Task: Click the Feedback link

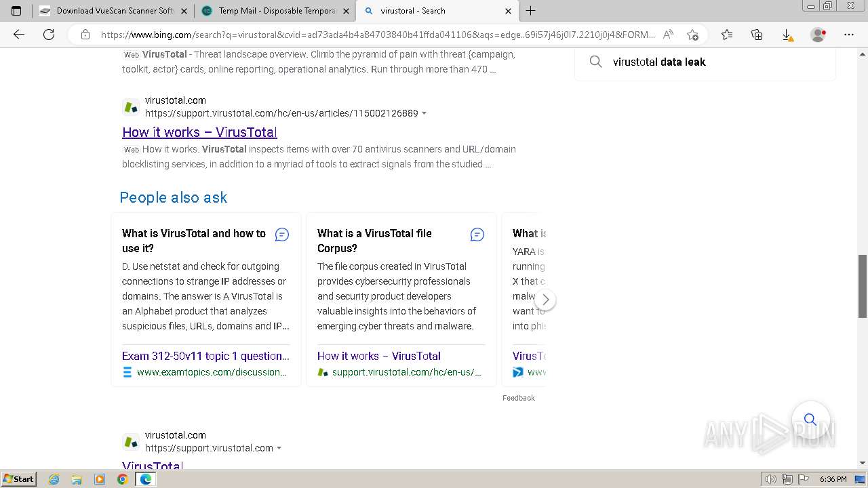Action: point(519,398)
